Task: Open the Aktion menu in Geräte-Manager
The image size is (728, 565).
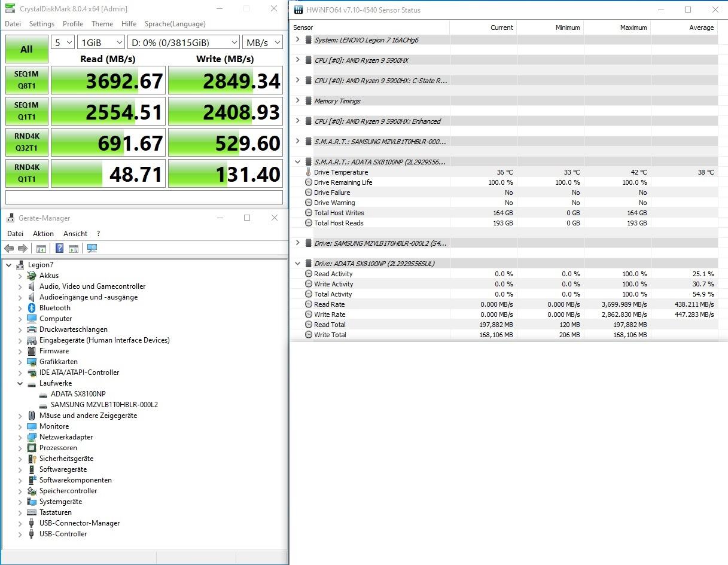Action: coord(43,234)
